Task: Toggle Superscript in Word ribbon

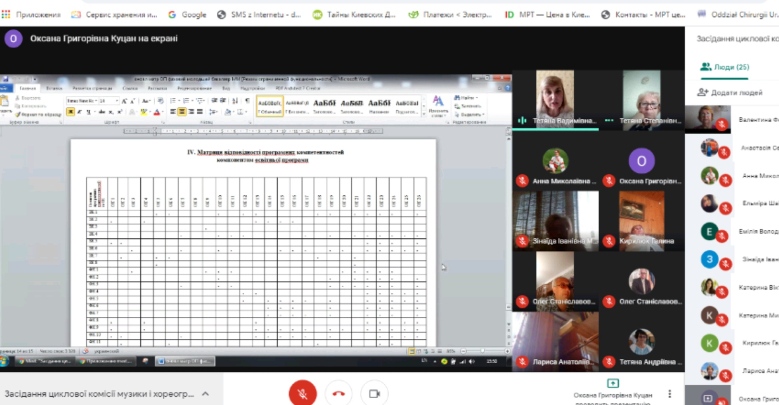Action: [120, 112]
